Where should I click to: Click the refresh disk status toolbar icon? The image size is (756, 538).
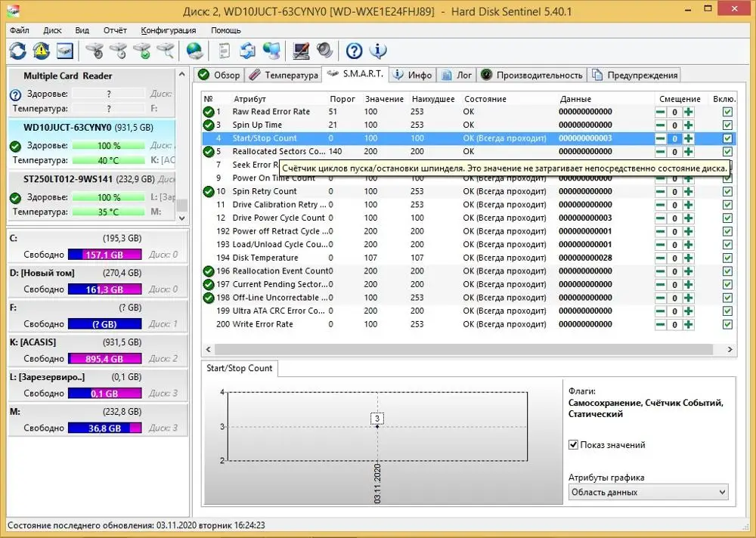coord(17,51)
